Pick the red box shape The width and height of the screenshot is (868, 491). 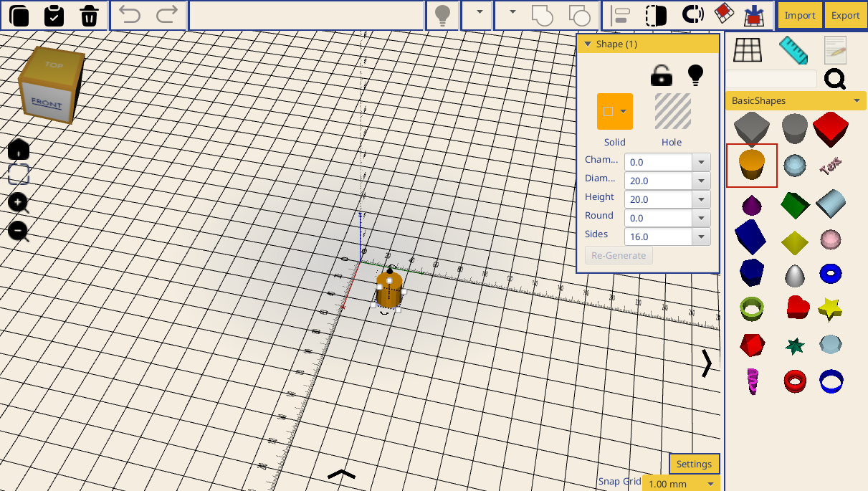click(831, 129)
